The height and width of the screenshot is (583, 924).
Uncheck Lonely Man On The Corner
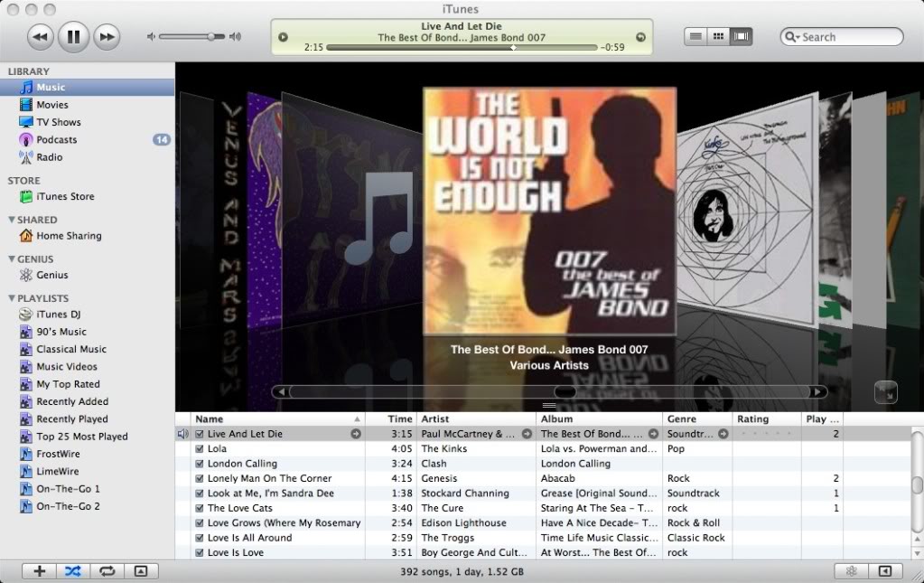[x=200, y=479]
